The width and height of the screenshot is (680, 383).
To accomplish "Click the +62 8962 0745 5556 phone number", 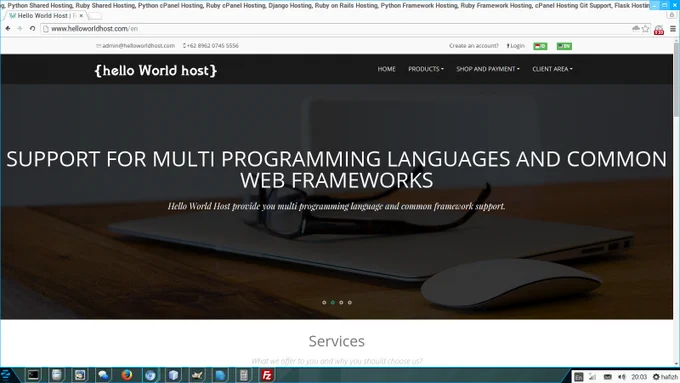I will [211, 46].
